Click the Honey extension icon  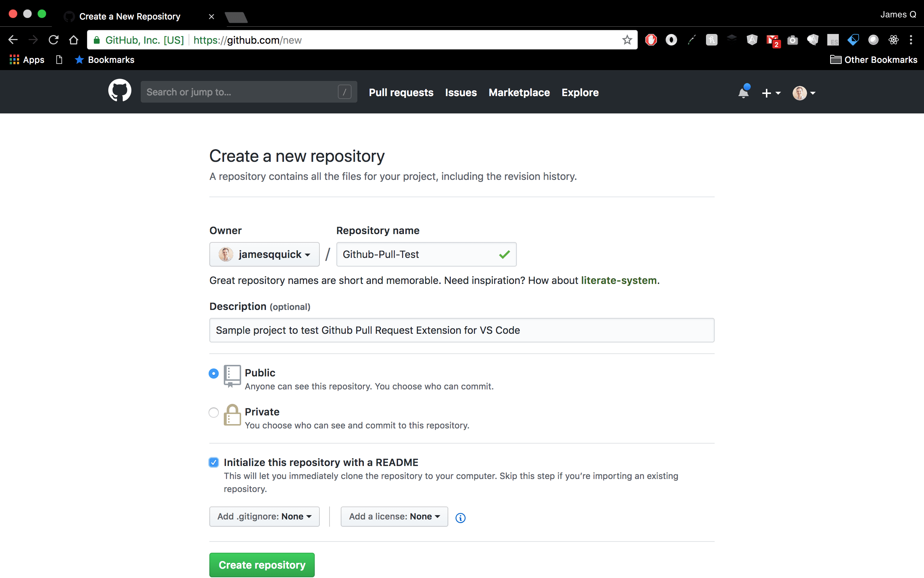coord(712,40)
